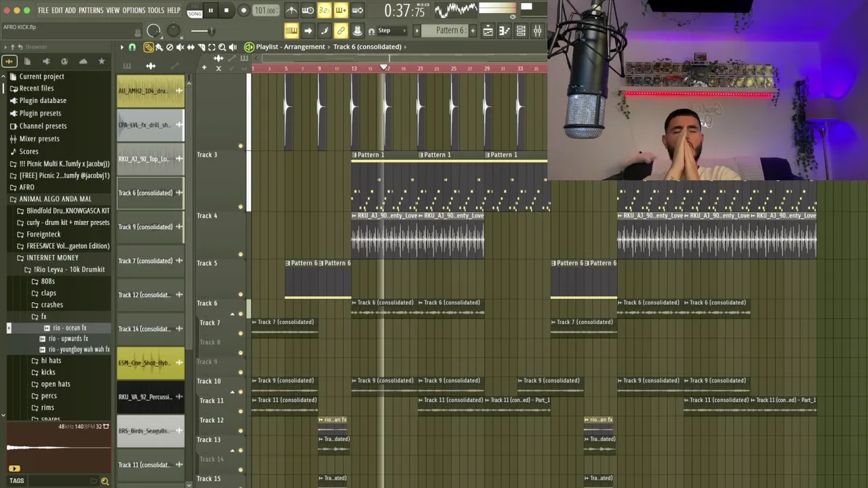This screenshot has height=488, width=868.
Task: Select the playlist Slip tool
Action: click(x=191, y=47)
